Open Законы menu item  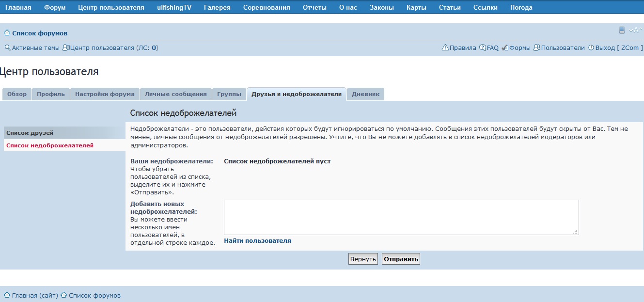(381, 7)
